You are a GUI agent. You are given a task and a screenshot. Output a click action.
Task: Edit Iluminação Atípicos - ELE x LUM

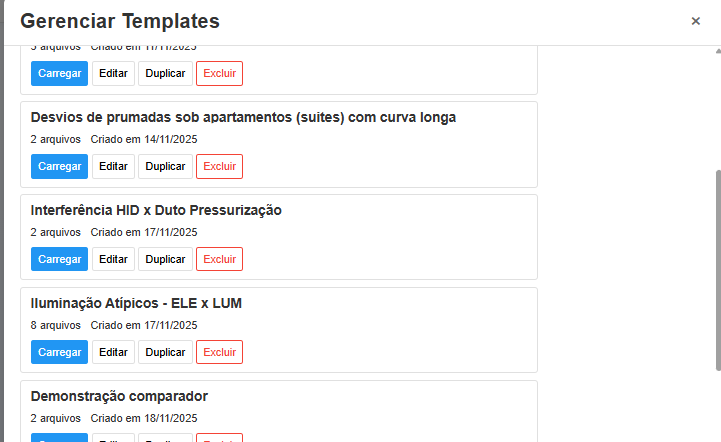tap(113, 352)
